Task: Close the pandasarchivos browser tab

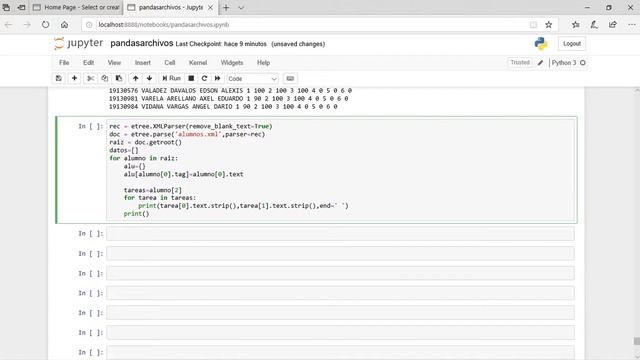Action: click(210, 8)
